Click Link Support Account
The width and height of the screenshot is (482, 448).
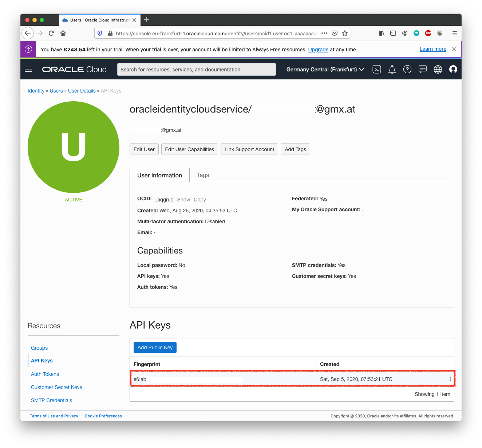(249, 149)
